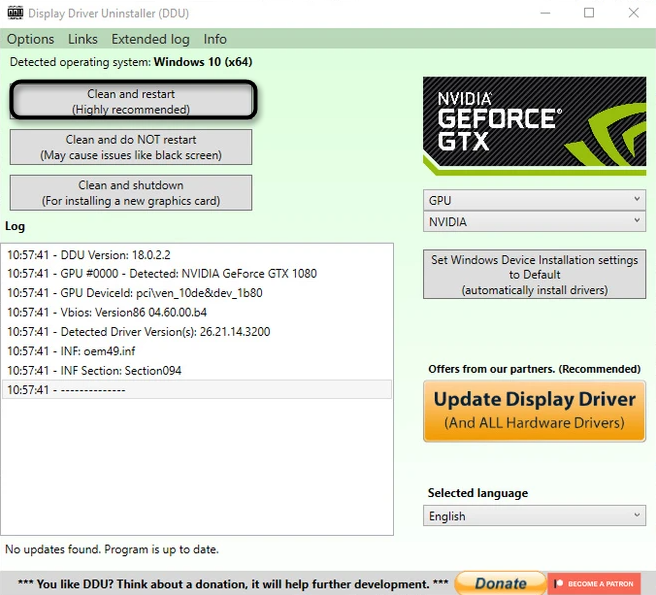Click Clean and restart button
This screenshot has width=656, height=595.
131,101
